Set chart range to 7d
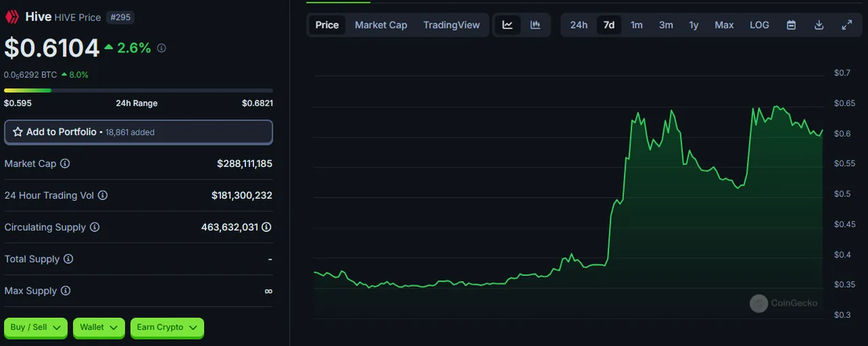The width and height of the screenshot is (868, 346). [609, 25]
